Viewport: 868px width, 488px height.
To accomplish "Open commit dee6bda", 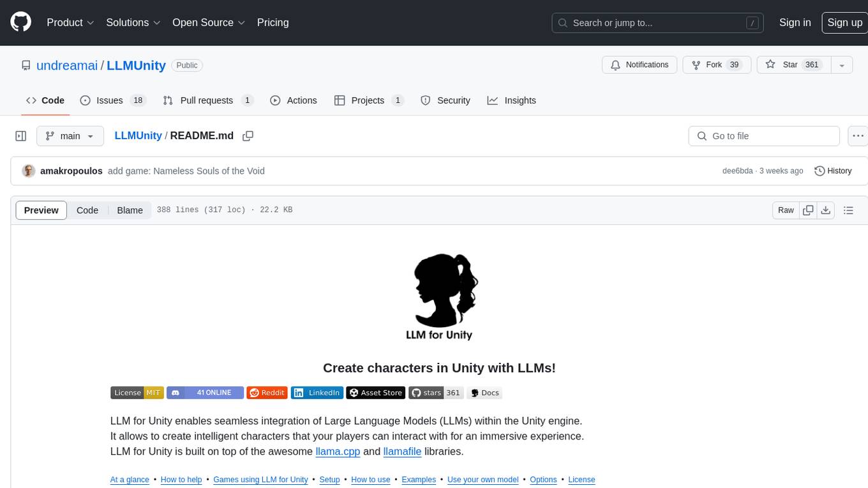I will point(737,171).
